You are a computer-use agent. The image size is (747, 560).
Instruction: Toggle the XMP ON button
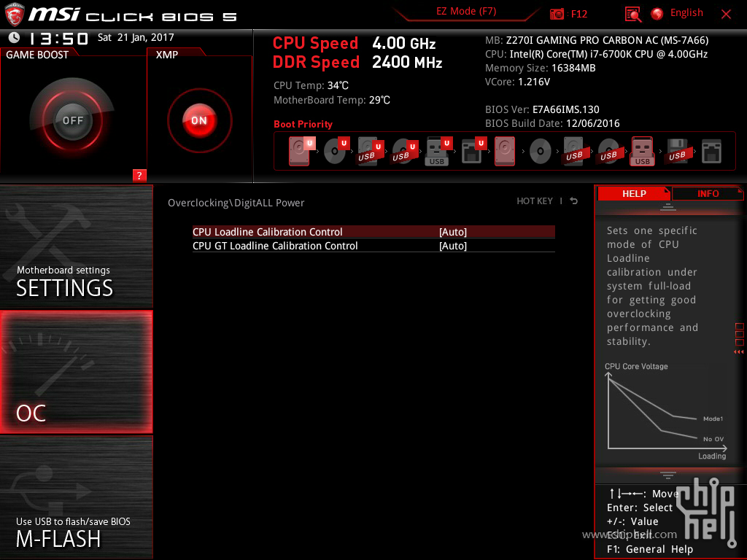pyautogui.click(x=199, y=120)
